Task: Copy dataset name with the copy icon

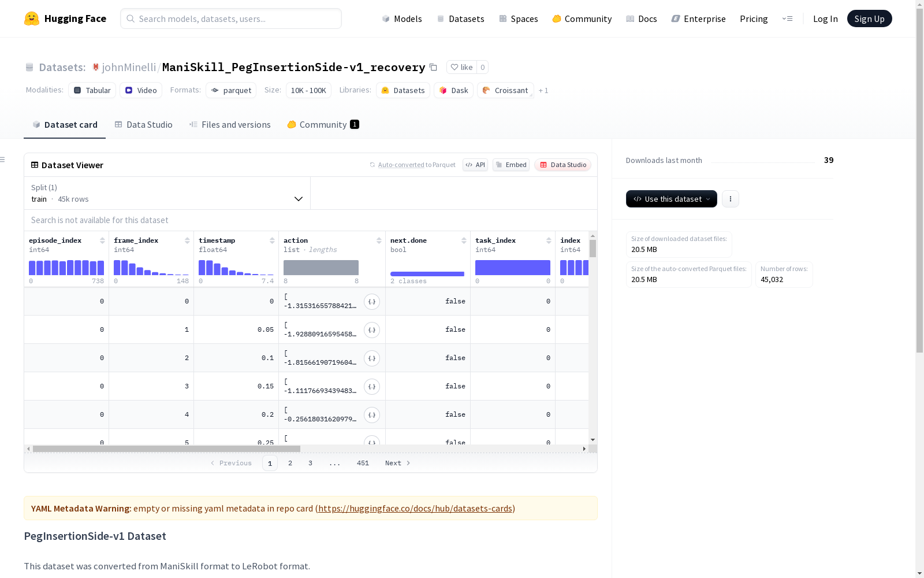Action: pyautogui.click(x=433, y=67)
